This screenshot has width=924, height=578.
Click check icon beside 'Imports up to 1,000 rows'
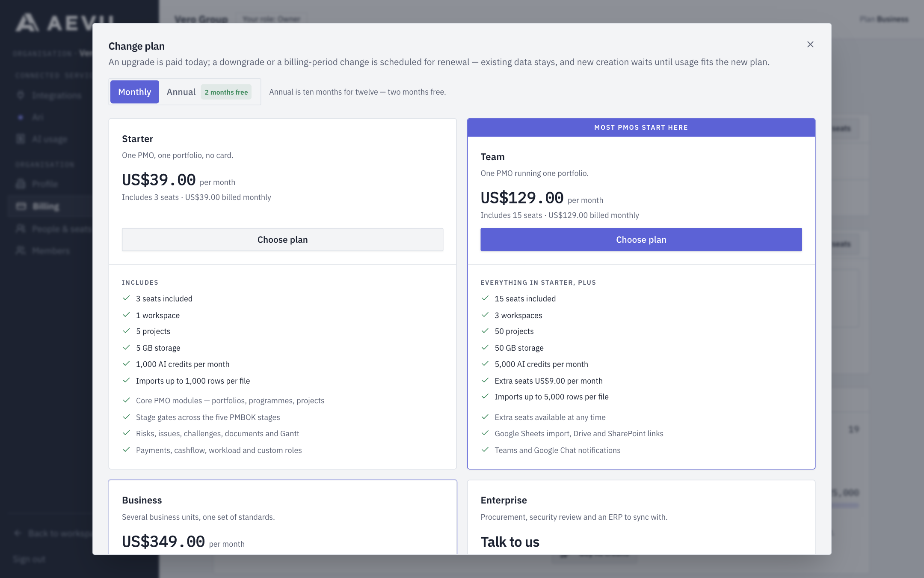(x=126, y=381)
